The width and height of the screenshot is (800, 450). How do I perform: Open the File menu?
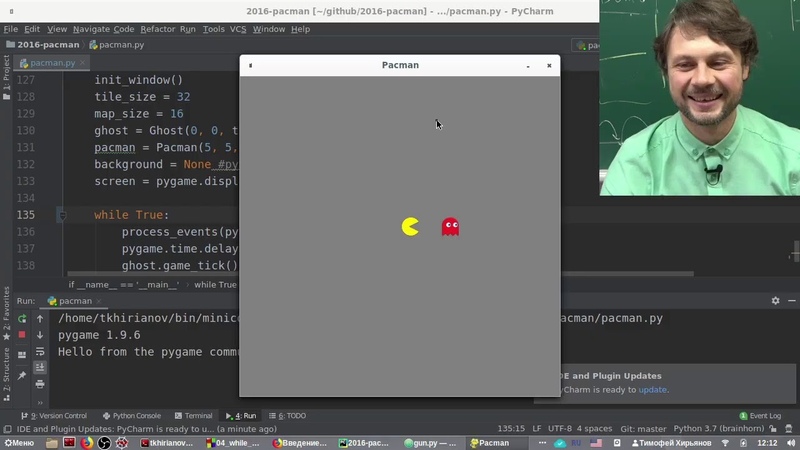(10, 29)
